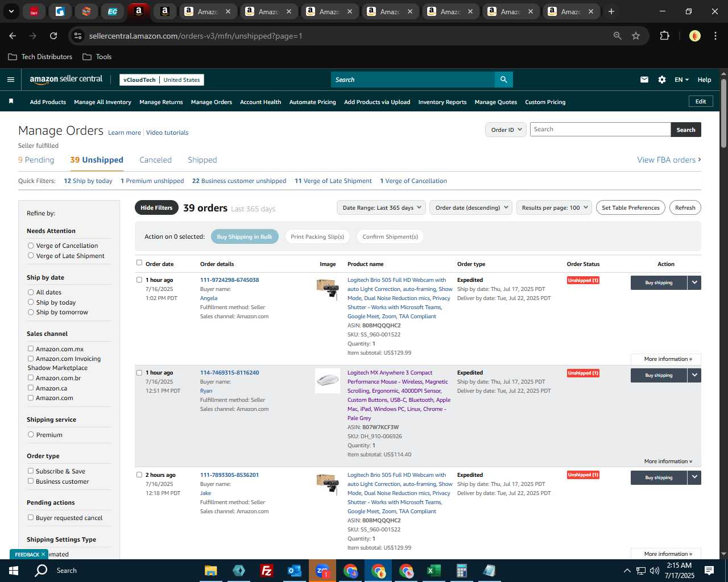This screenshot has height=582, width=728.
Task: Expand More information for order 114-7469315-8116240
Action: click(668, 462)
